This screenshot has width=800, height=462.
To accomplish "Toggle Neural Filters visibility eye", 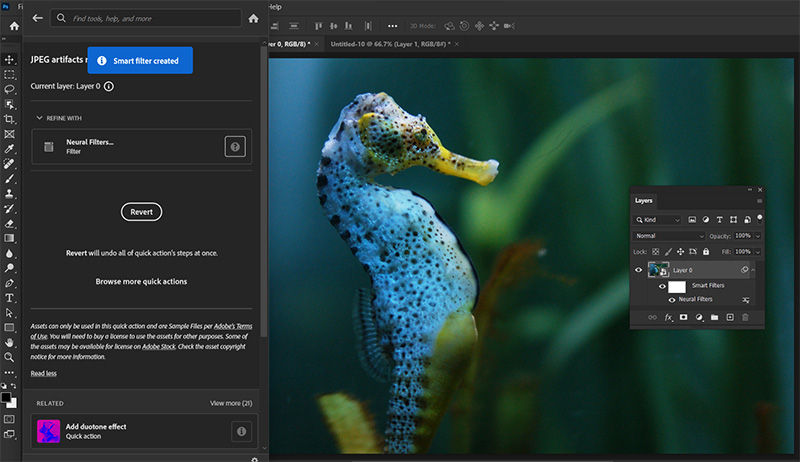I will tap(671, 299).
